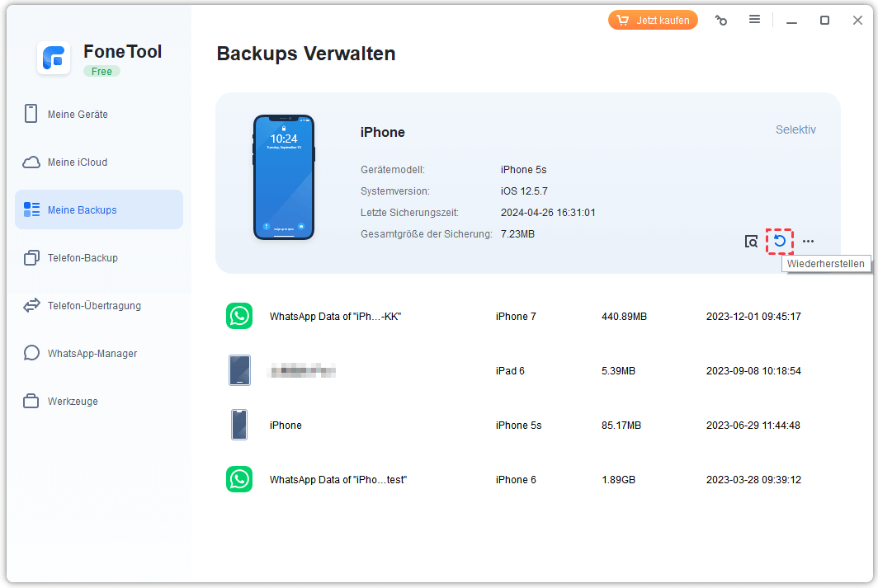Viewport: 878px width, 588px height.
Task: Click WhatsApp icon of iPhone 6 backup
Action: point(239,479)
